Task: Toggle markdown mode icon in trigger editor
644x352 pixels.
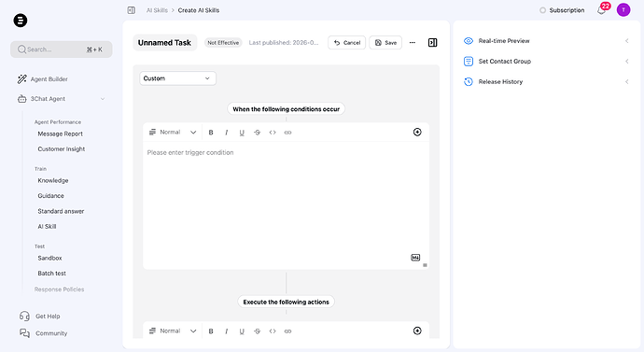Action: tap(415, 257)
